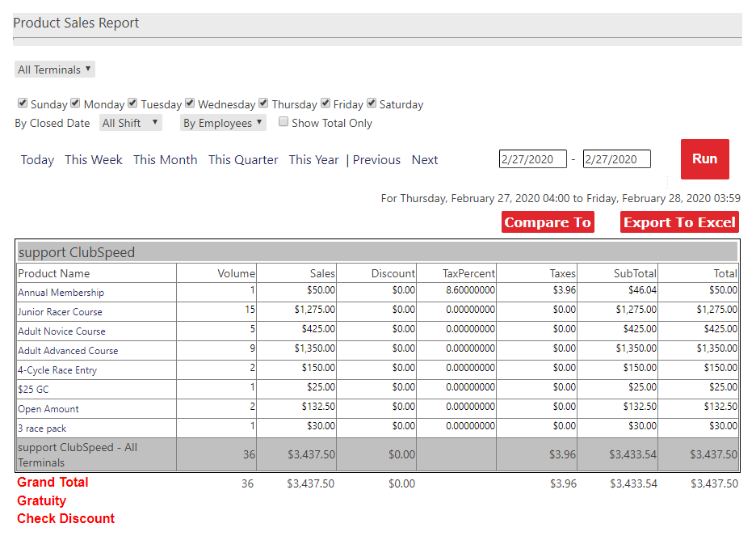This screenshot has height=536, width=756.
Task: Go to Previous period
Action: pos(376,160)
